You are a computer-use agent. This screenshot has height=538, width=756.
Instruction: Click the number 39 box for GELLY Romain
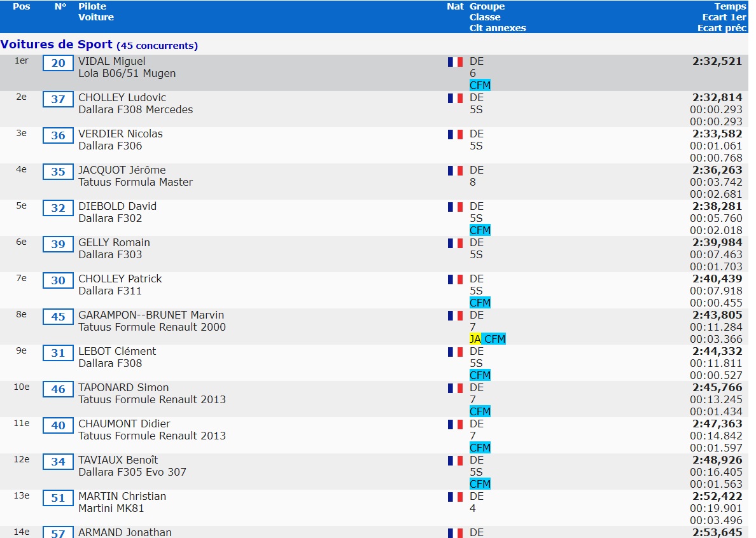click(58, 244)
